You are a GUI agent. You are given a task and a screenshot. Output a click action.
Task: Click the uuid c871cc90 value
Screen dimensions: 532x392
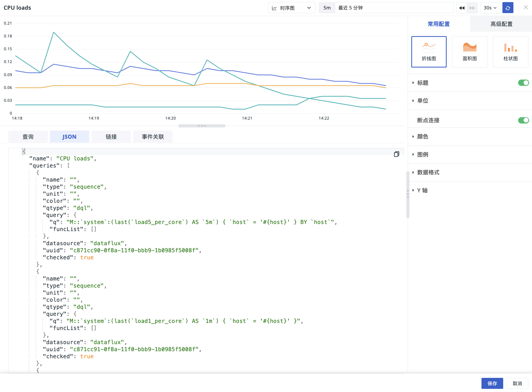(134, 250)
